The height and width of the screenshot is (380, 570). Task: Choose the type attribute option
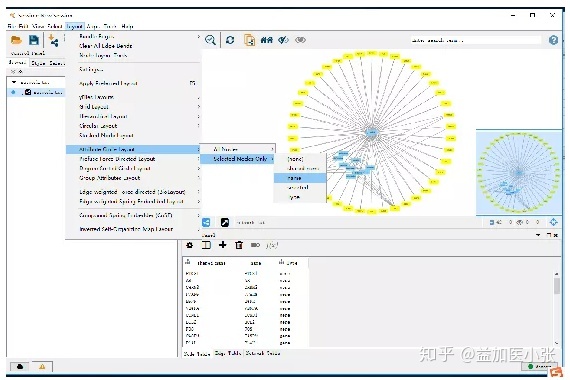294,197
